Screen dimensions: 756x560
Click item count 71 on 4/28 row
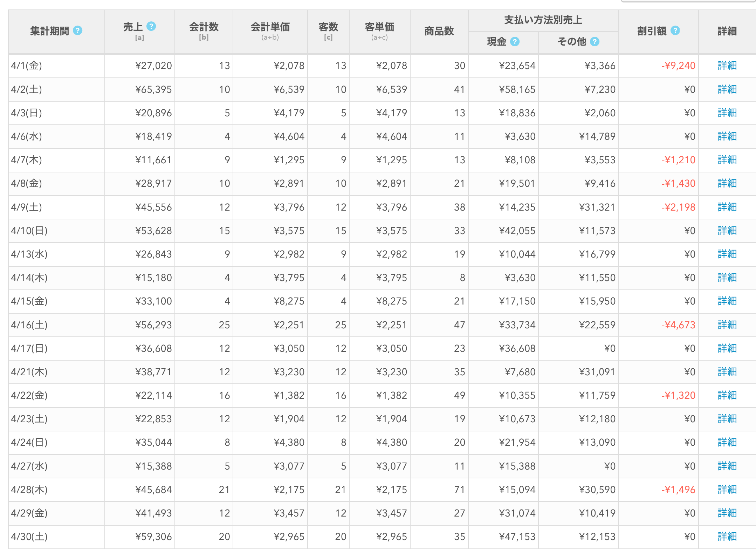[x=460, y=490]
